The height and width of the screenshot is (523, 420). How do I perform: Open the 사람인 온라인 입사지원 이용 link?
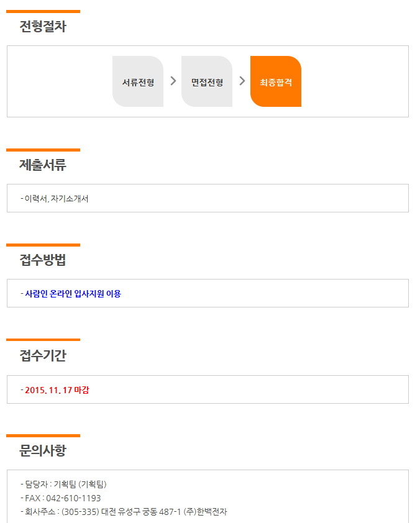[x=73, y=294]
